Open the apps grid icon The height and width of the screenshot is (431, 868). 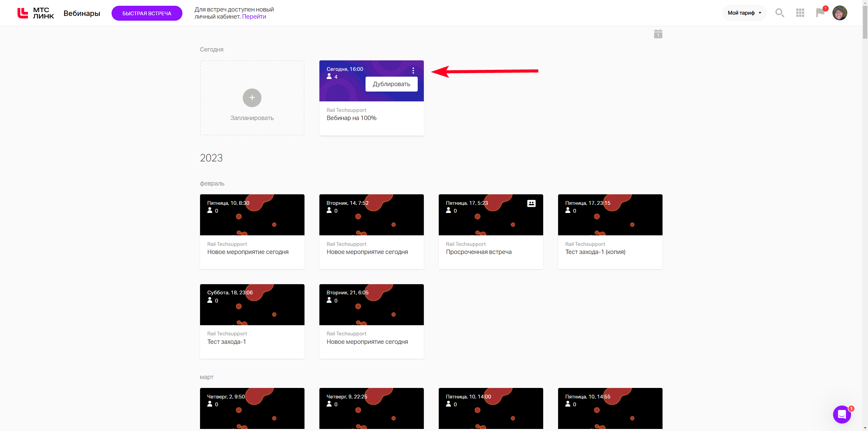[x=800, y=13]
